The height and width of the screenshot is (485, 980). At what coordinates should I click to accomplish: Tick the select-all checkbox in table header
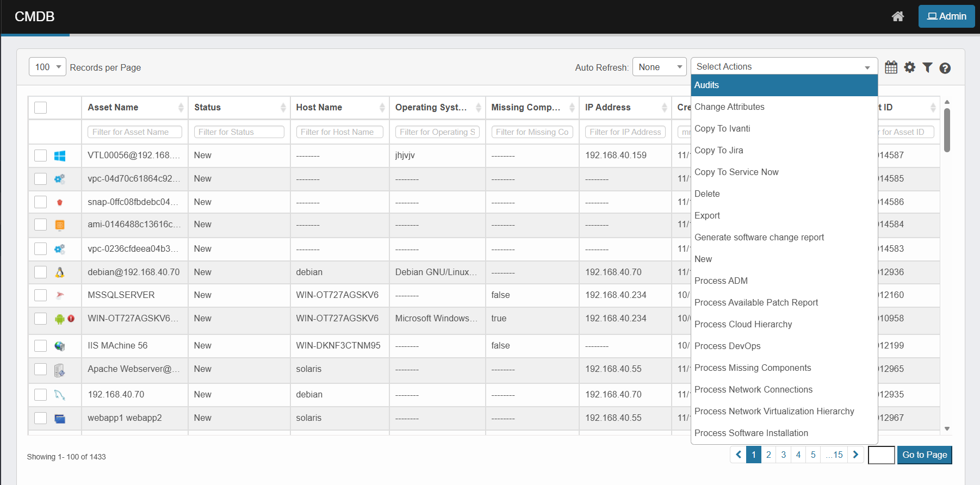coord(41,108)
